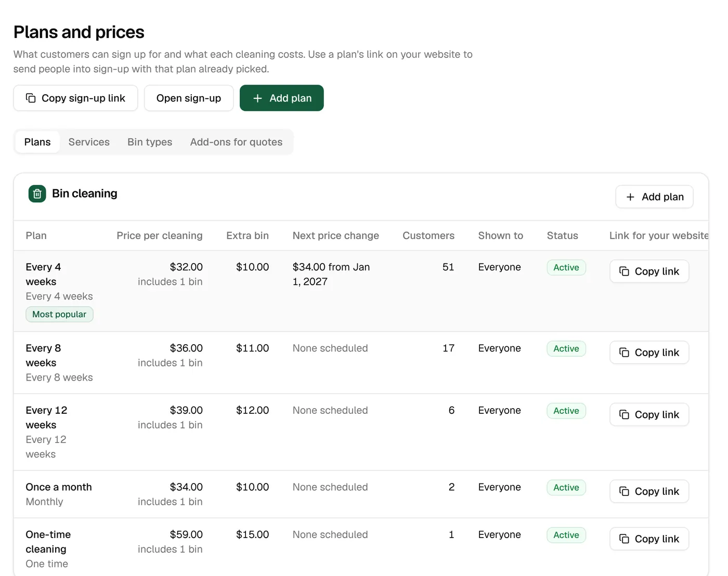Click the $36.00 price per cleaning
728x576 pixels.
pos(186,348)
